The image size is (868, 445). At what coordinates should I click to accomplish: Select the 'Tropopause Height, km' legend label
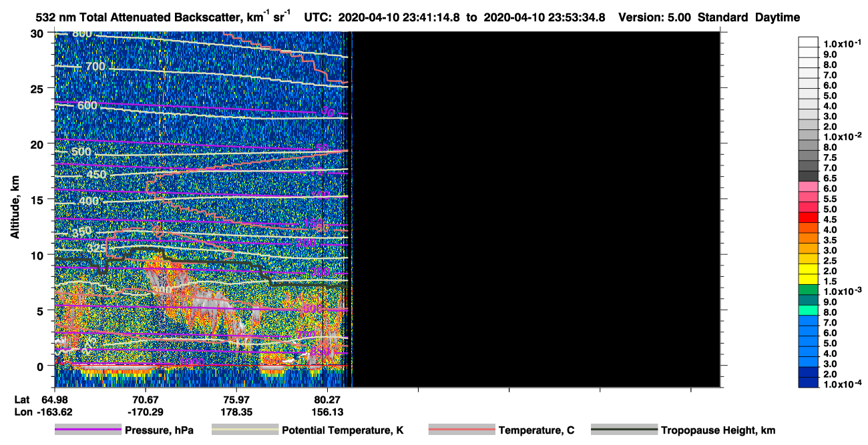coord(718,431)
